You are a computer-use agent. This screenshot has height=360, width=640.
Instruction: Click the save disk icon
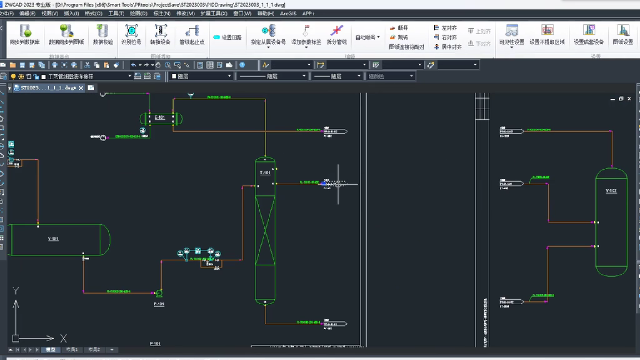pos(22,65)
